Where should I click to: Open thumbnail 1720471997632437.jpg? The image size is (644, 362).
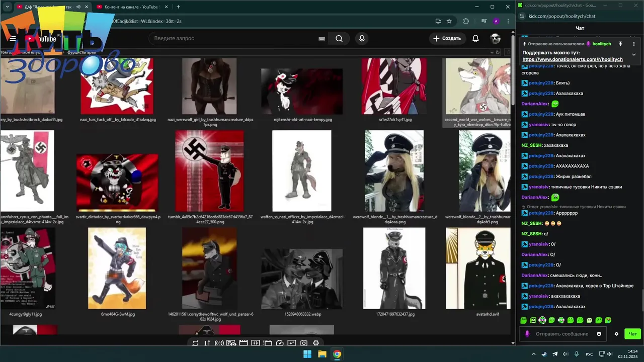click(394, 268)
